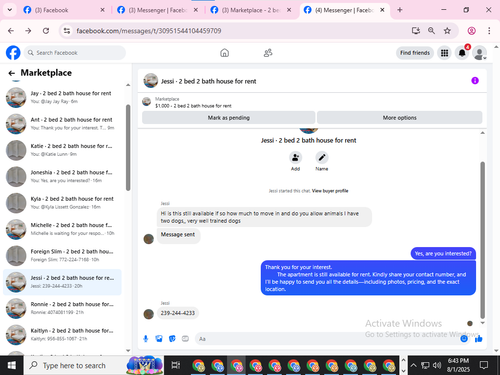Viewport: 500px width, 375px height.
Task: Open the tab search dropdown arrow
Action: point(10,10)
